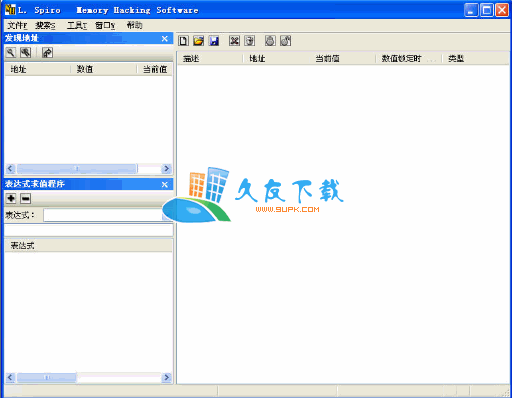Viewport: 512px width, 398px height.
Task: Click the new blank file icon
Action: pyautogui.click(x=183, y=41)
